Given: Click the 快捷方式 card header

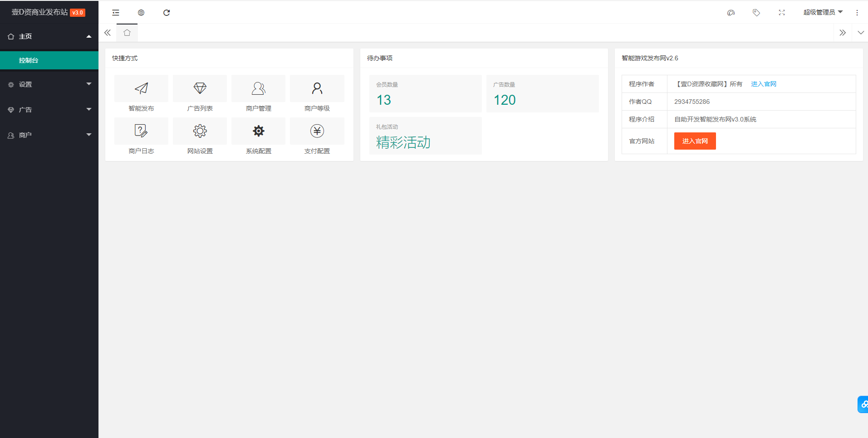Looking at the screenshot, I should tap(229, 58).
